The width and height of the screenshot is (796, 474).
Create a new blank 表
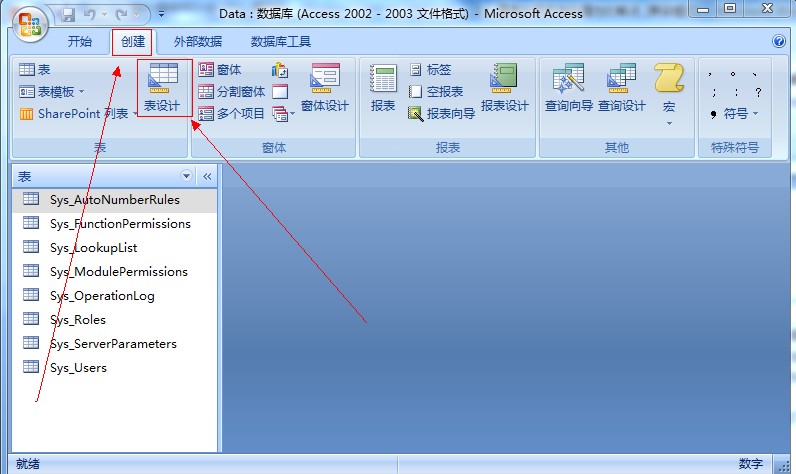click(35, 70)
